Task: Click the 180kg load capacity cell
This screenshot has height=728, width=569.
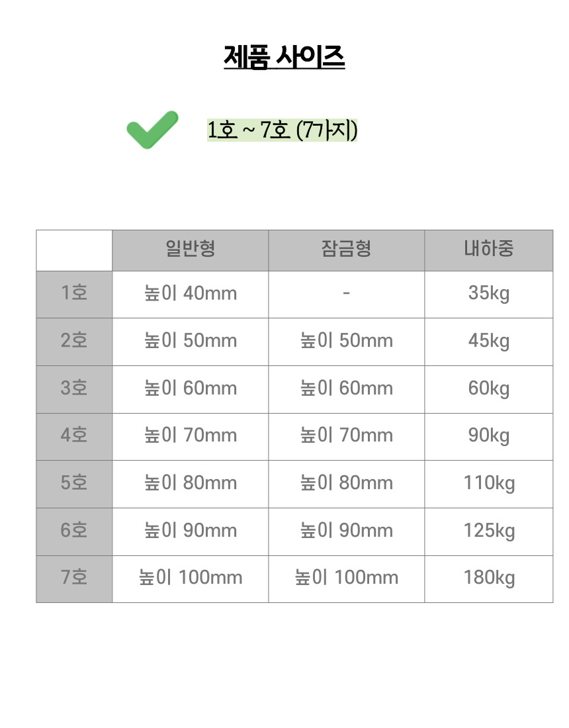Action: pyautogui.click(x=488, y=577)
